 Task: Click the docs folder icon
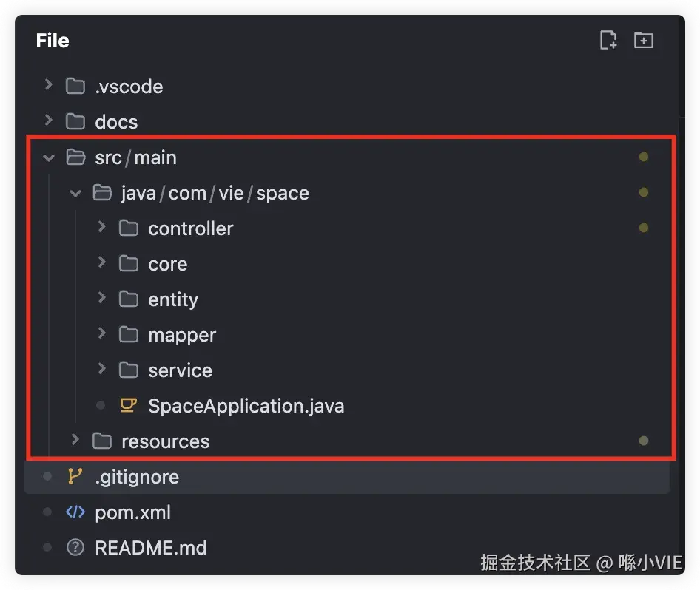75,122
